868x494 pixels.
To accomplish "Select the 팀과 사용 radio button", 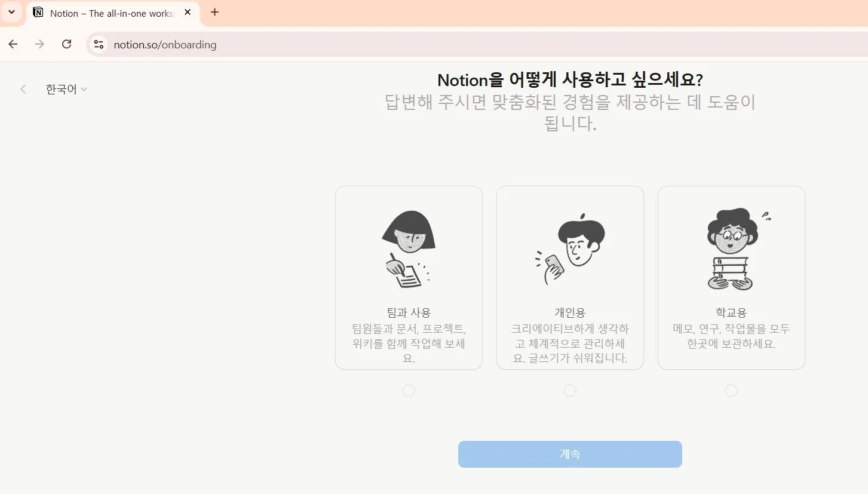I will tap(409, 390).
